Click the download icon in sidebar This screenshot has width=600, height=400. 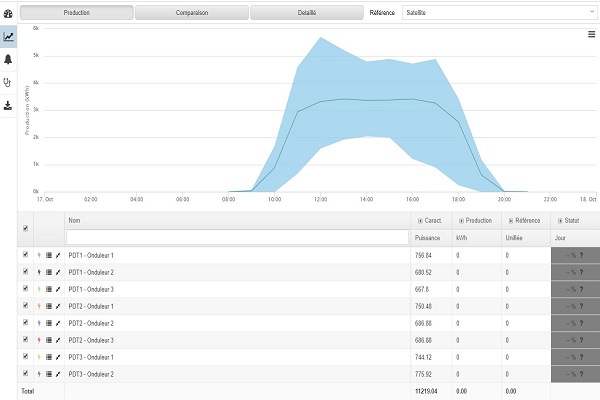coord(8,105)
